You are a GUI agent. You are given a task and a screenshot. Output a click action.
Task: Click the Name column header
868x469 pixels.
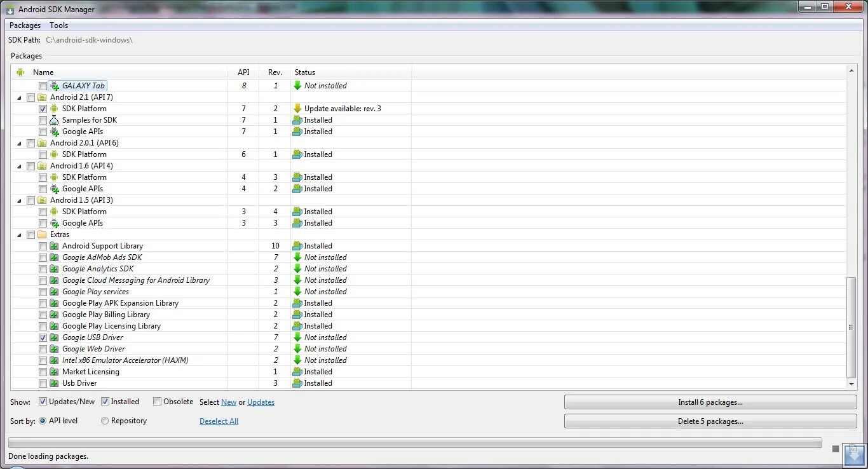coord(119,72)
